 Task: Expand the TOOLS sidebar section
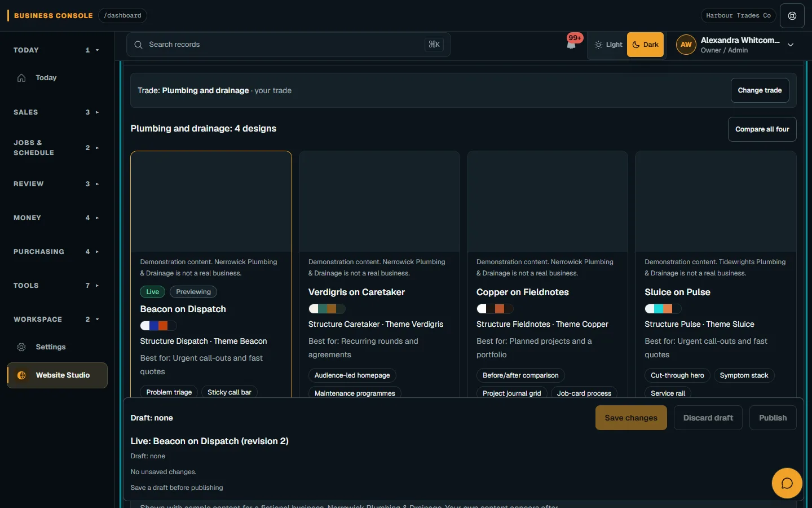click(x=57, y=286)
